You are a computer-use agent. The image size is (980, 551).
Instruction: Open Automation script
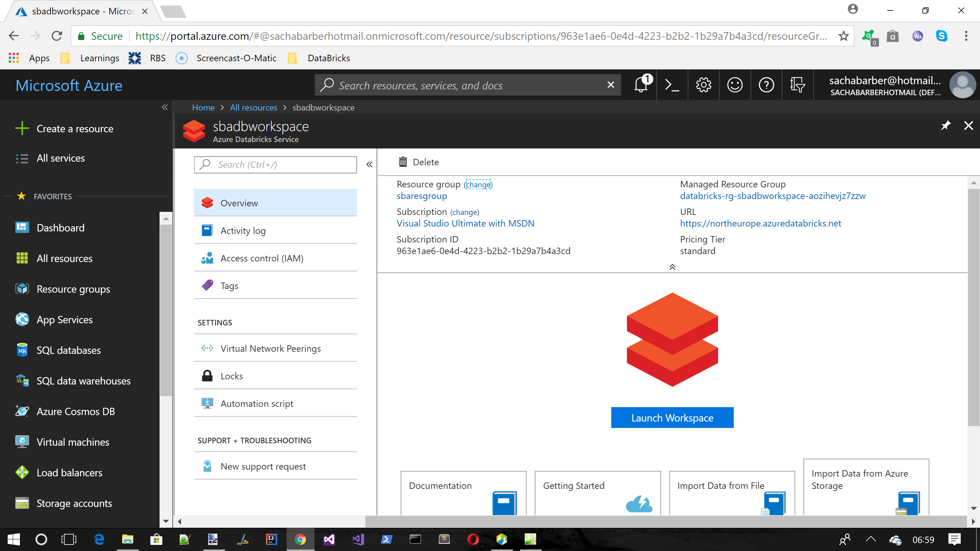tap(275, 403)
